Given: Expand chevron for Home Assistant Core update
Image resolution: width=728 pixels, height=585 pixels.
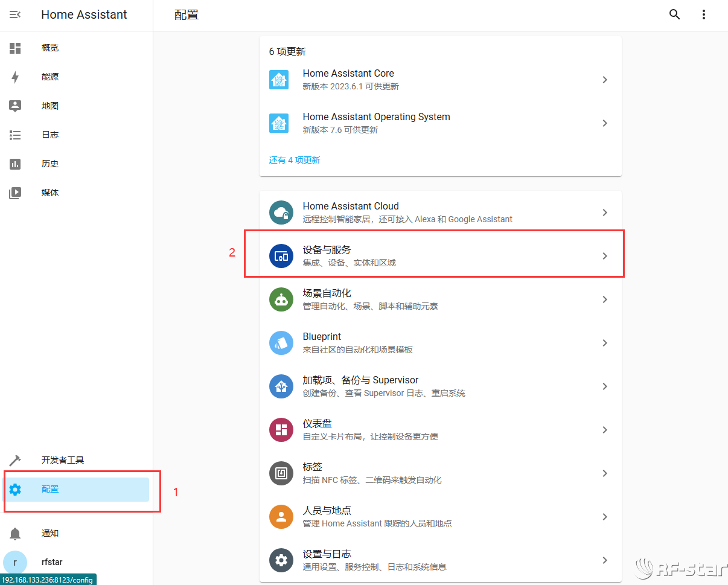Looking at the screenshot, I should pos(605,80).
